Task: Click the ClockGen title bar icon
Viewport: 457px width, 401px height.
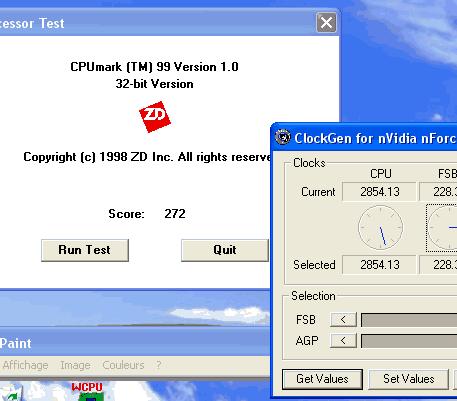Action: coord(283,137)
